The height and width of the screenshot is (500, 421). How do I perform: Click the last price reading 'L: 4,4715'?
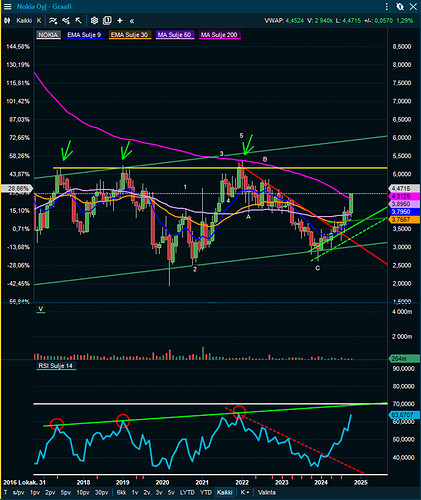point(348,21)
